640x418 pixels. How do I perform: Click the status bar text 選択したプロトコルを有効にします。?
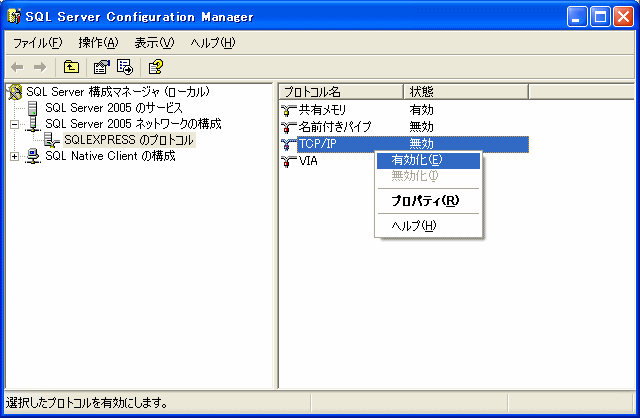click(87, 403)
